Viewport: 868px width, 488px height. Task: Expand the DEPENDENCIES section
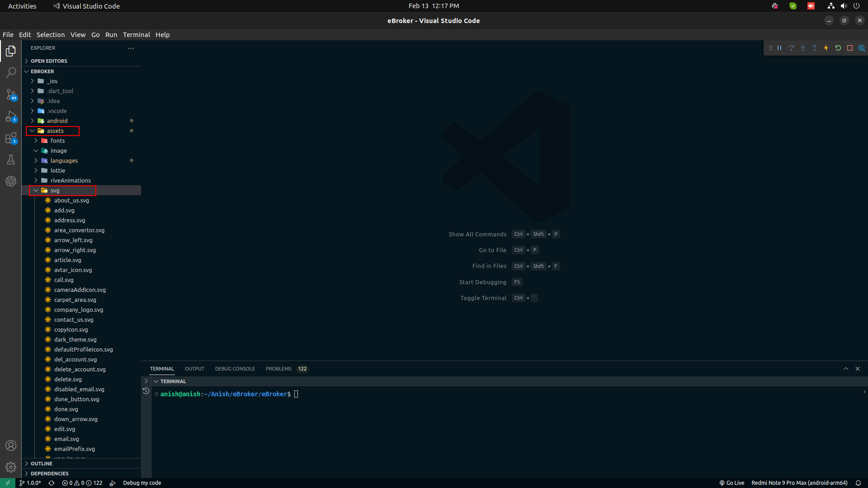point(81,474)
